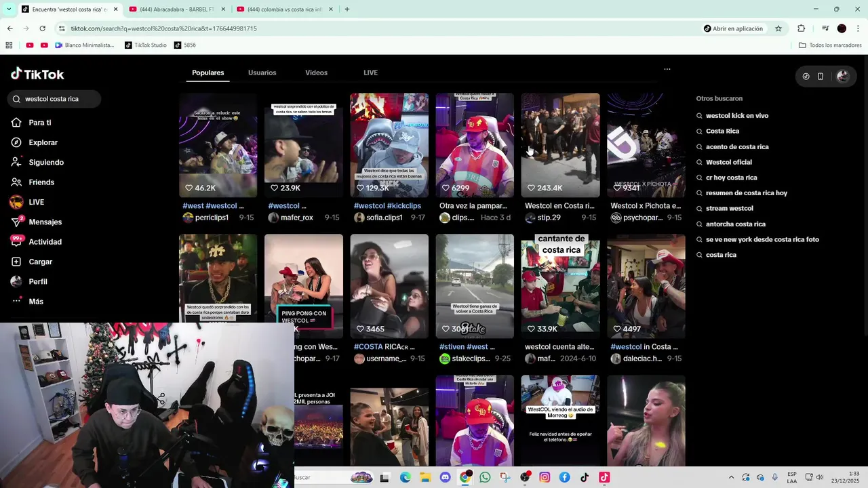Open the apps grid in bookmarks bar
The height and width of the screenshot is (488, 868).
[9, 45]
